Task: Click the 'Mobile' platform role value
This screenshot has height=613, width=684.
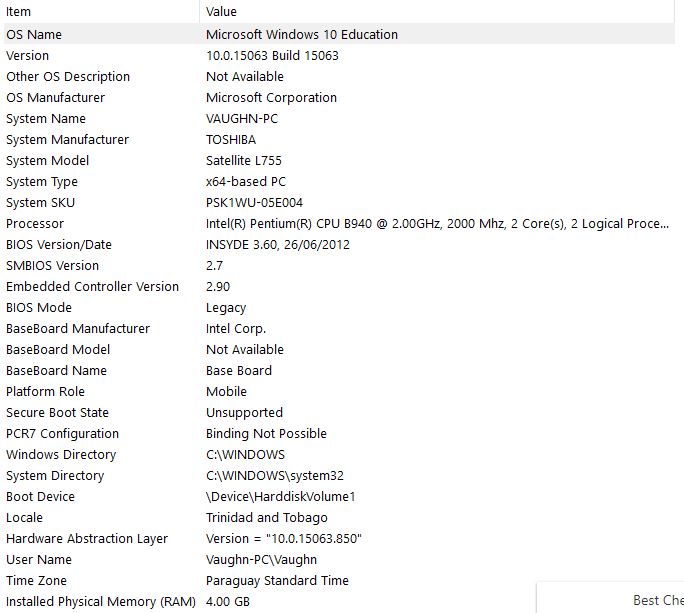Action: pos(226,391)
